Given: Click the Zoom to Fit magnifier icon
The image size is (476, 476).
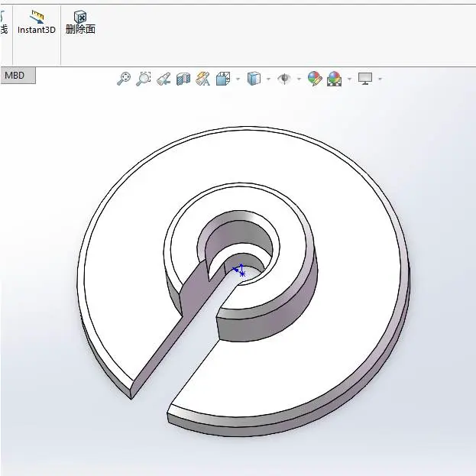Looking at the screenshot, I should [123, 79].
